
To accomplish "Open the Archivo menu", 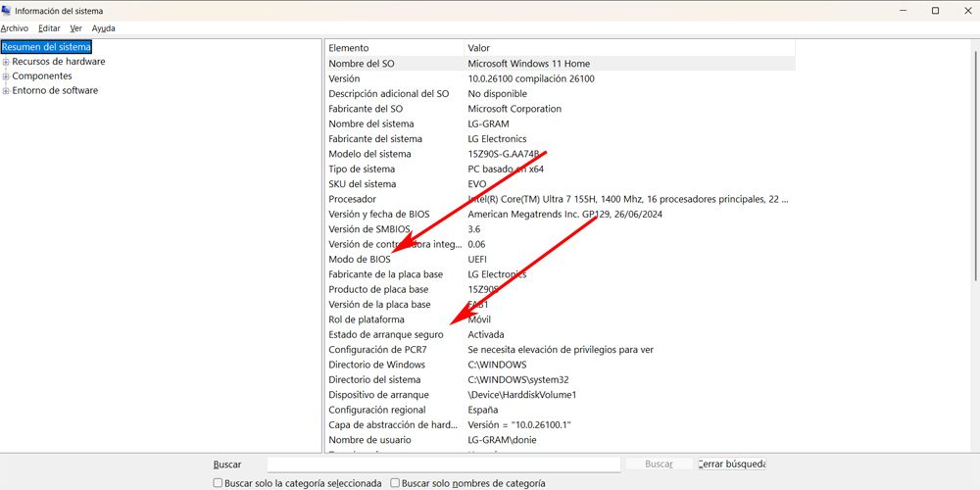I will click(15, 28).
